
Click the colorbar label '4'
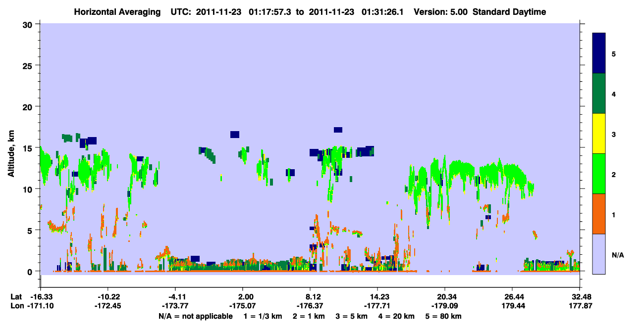click(x=614, y=94)
